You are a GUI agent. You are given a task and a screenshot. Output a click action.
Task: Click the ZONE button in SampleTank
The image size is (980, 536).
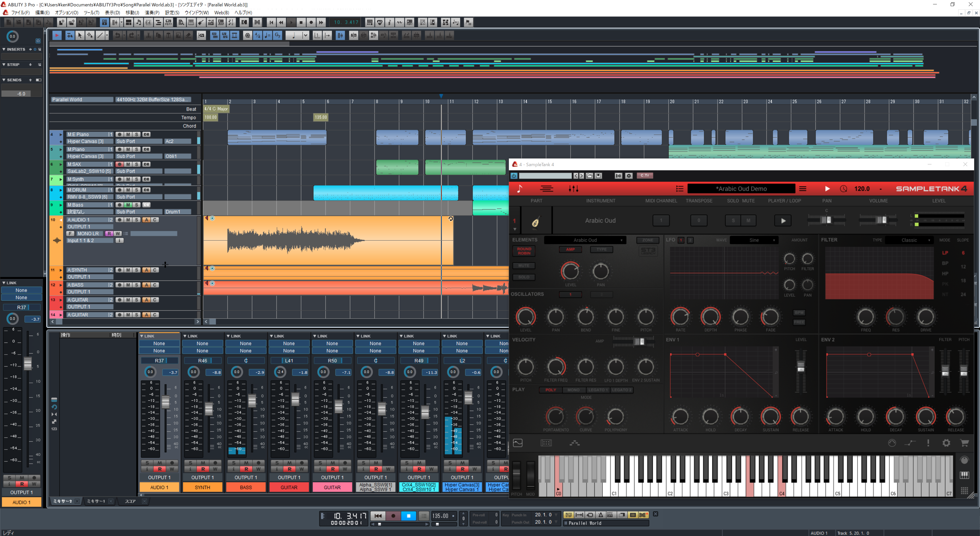[x=647, y=240]
